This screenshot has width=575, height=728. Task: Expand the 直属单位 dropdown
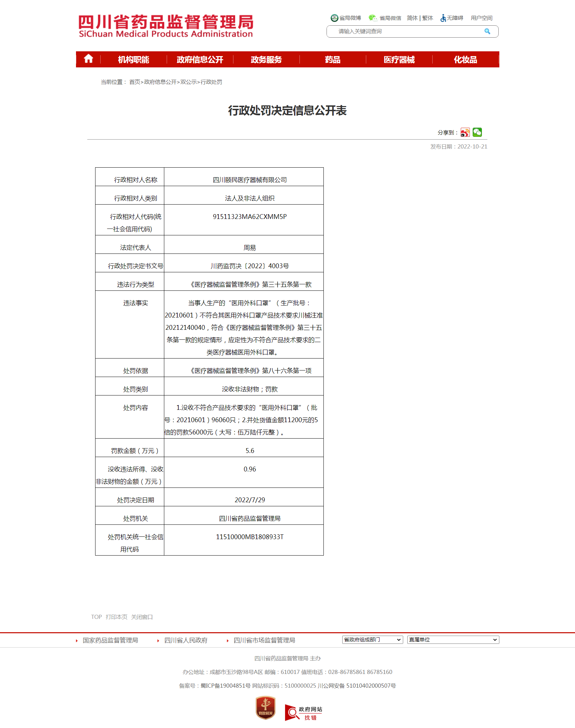click(x=453, y=640)
